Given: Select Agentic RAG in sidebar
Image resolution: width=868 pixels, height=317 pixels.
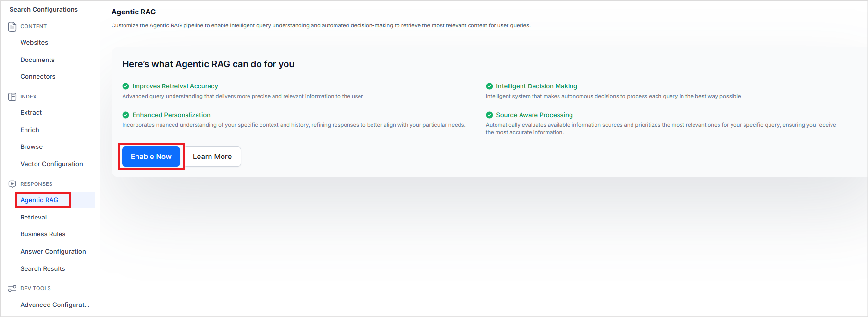Looking at the screenshot, I should pyautogui.click(x=39, y=200).
